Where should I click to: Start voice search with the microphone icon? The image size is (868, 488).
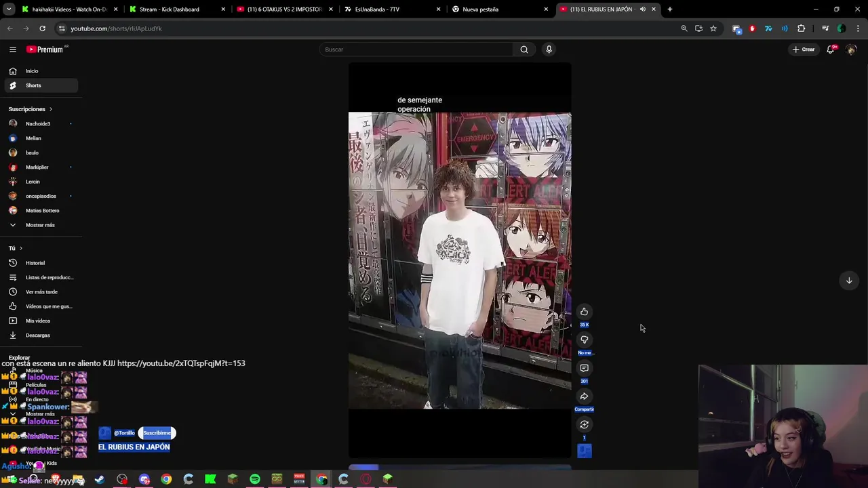coord(549,49)
